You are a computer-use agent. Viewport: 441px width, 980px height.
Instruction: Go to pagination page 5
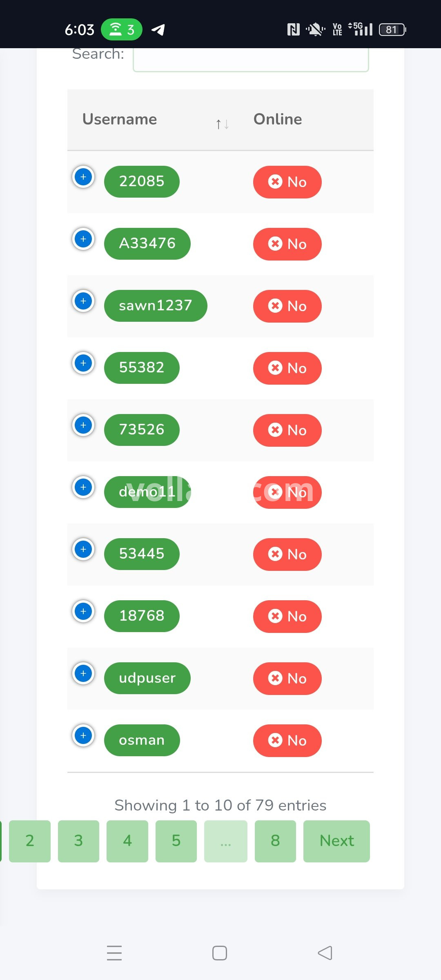[176, 841]
